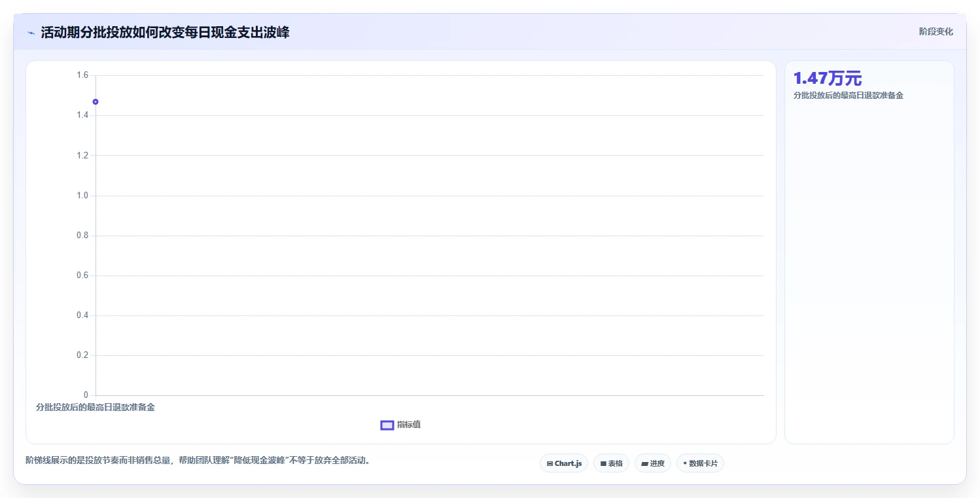The height and width of the screenshot is (498, 980).
Task: Click the card's 分批投放后的最高日退款准备金 caption
Action: pyautogui.click(x=849, y=96)
